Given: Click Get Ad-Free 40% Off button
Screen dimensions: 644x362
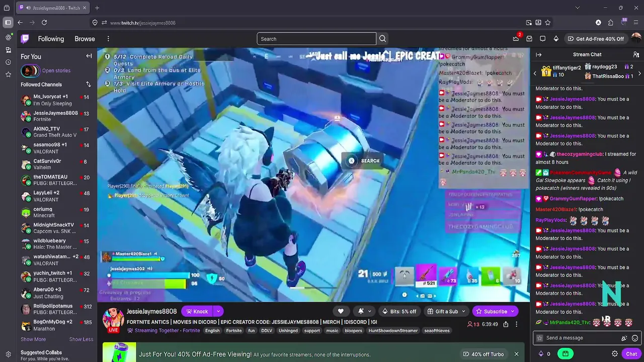Looking at the screenshot, I should pos(595,39).
